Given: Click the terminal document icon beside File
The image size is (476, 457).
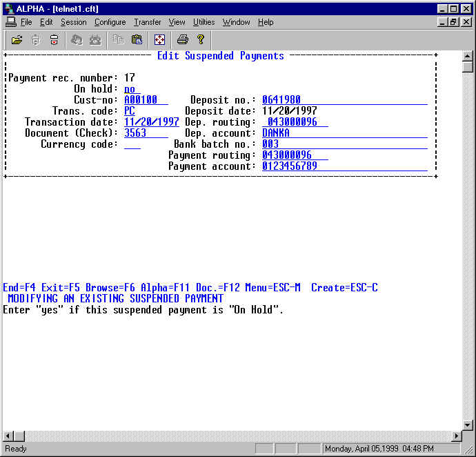Looking at the screenshot, I should click(x=11, y=22).
